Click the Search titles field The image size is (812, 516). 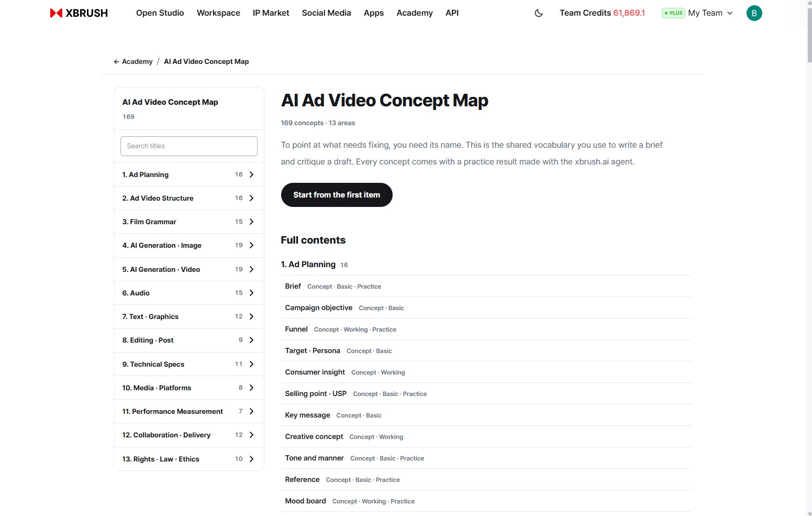(x=189, y=146)
